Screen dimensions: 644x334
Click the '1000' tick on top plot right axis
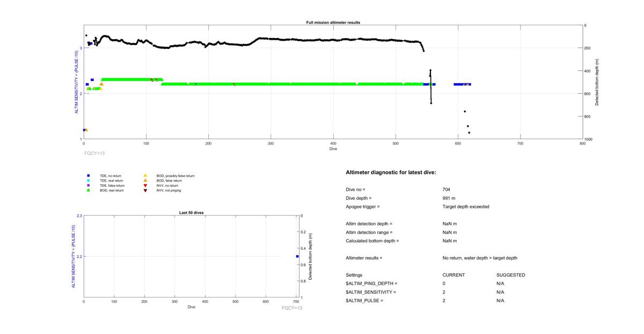click(x=590, y=139)
